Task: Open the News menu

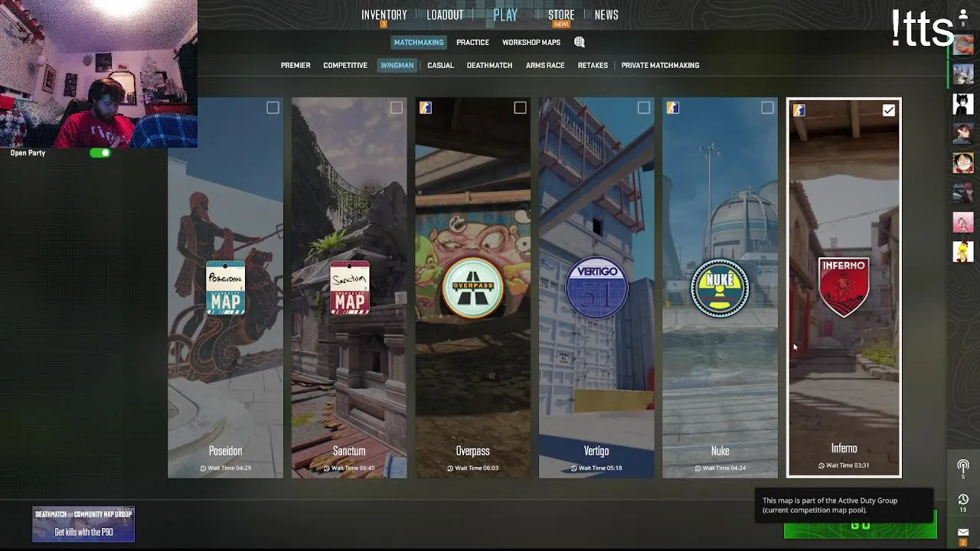Action: 606,15
